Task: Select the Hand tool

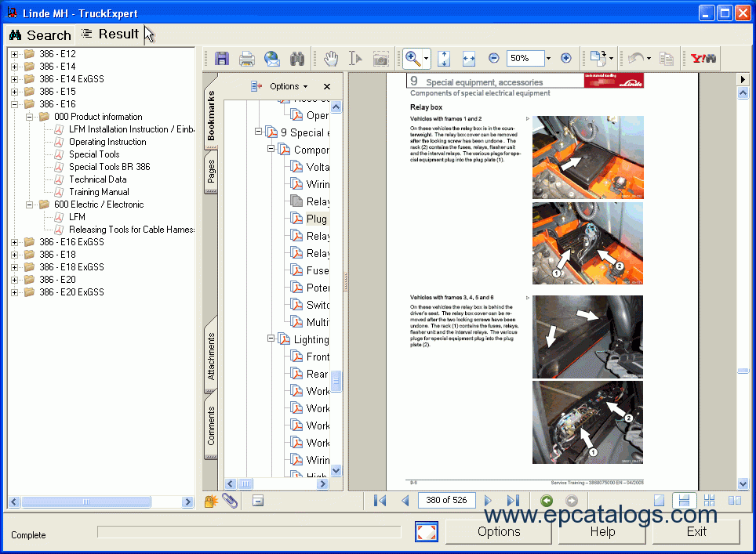Action: coord(331,59)
